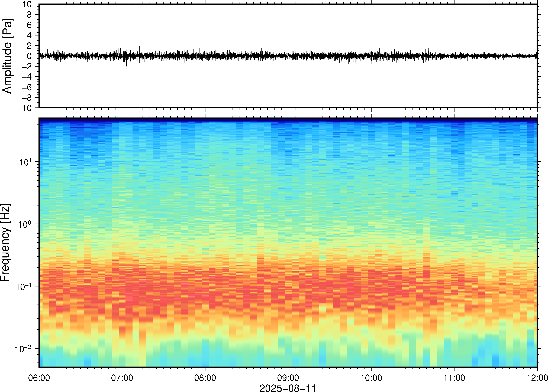Viewport: 548px width, 392px height.
Task: Select the 2025-08-11 date label
Action: coord(288,388)
